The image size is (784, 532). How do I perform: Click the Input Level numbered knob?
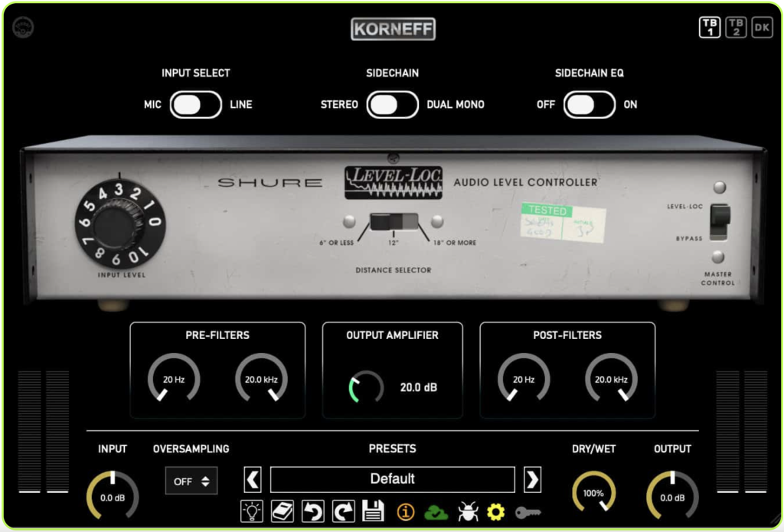click(120, 225)
